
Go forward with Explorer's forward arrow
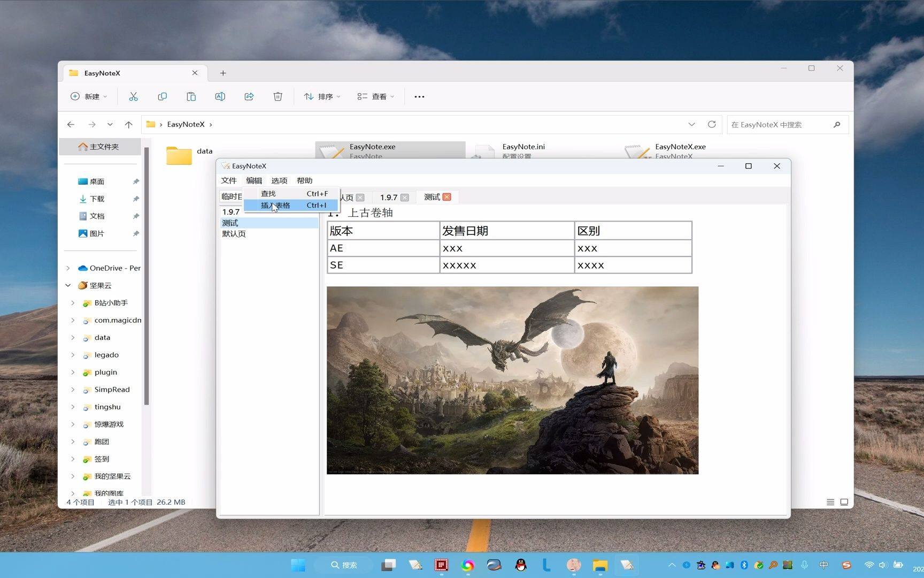pyautogui.click(x=92, y=124)
